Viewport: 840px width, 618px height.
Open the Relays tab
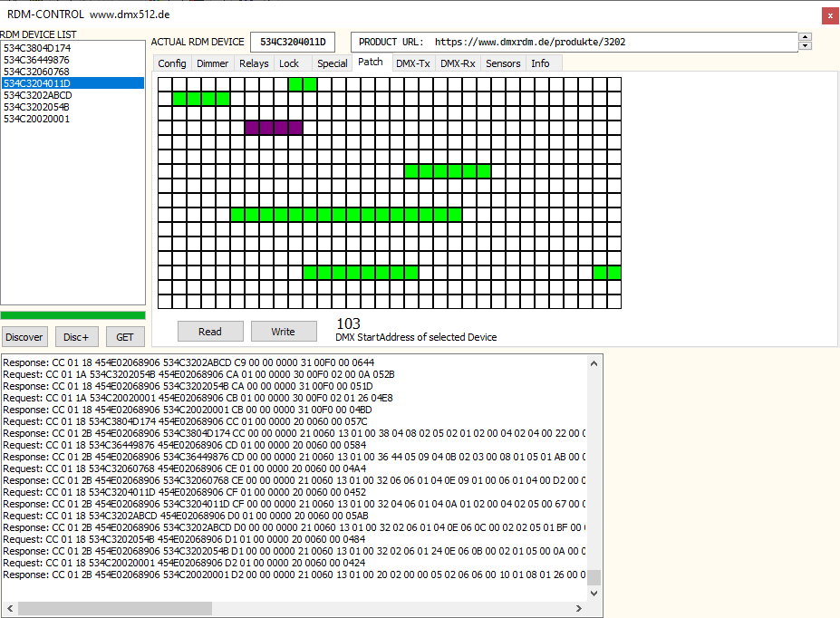(x=254, y=63)
